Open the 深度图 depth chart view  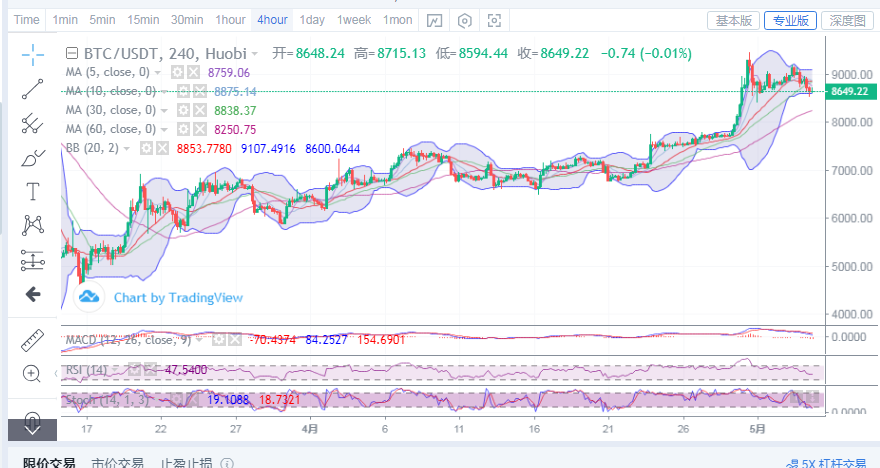click(848, 20)
